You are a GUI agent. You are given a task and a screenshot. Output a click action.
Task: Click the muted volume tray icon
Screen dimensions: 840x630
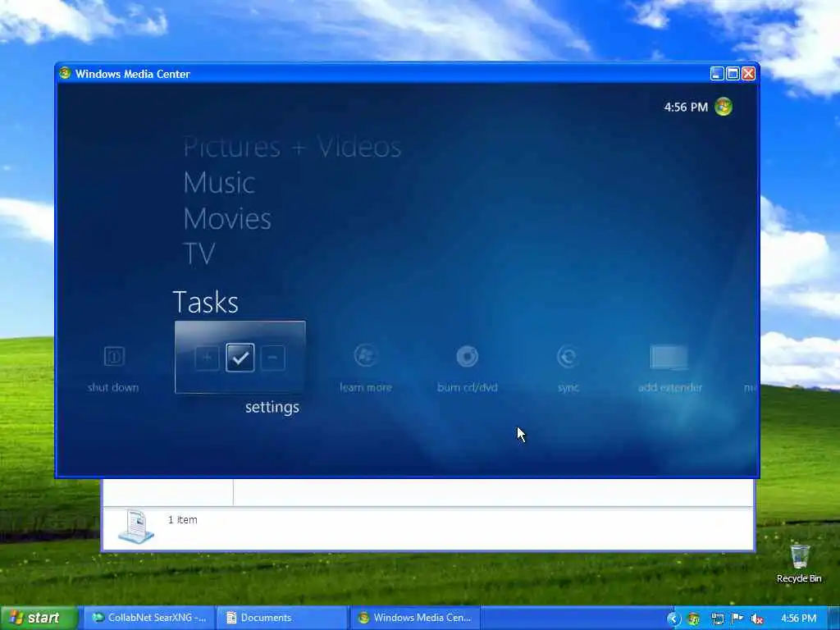coord(757,619)
